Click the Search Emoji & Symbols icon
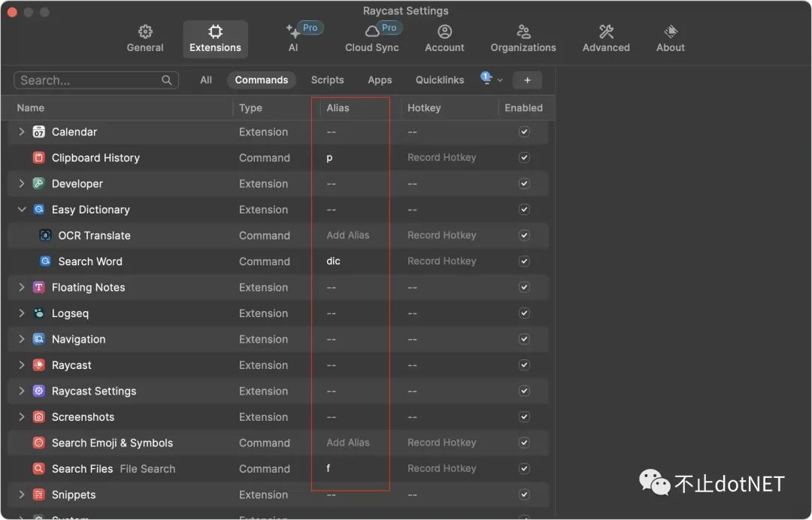This screenshot has height=520, width=812. (39, 443)
